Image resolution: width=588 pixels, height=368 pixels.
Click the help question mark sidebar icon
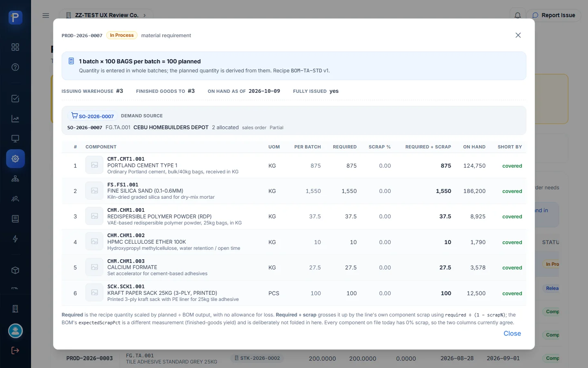(x=15, y=67)
